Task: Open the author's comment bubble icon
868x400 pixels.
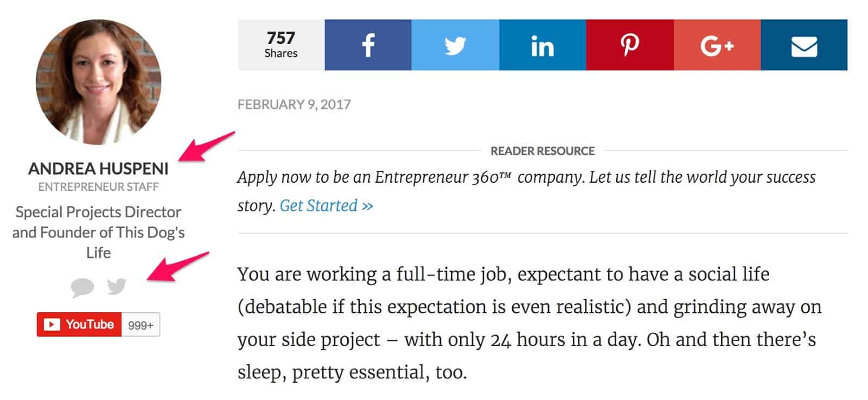Action: [x=82, y=287]
